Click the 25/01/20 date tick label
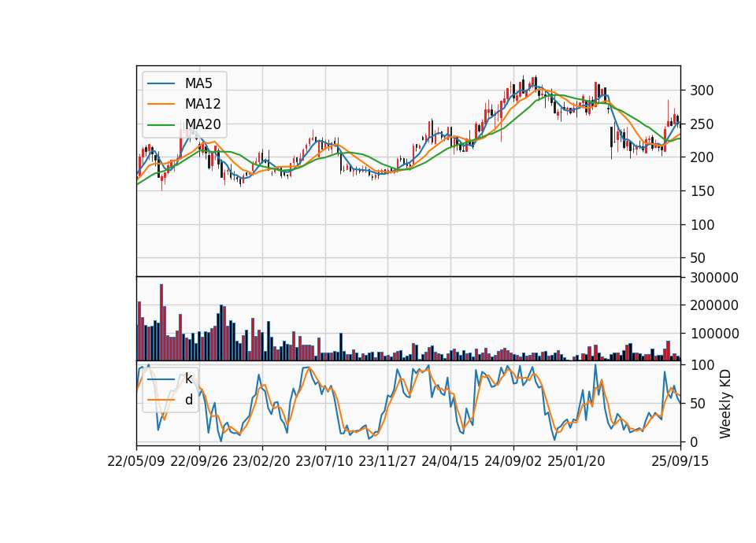Screen dimensions: 756x543 [x=576, y=462]
